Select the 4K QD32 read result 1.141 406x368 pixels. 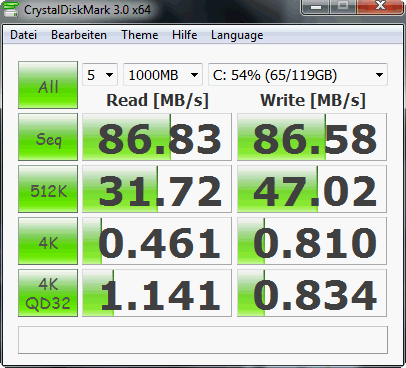[157, 293]
